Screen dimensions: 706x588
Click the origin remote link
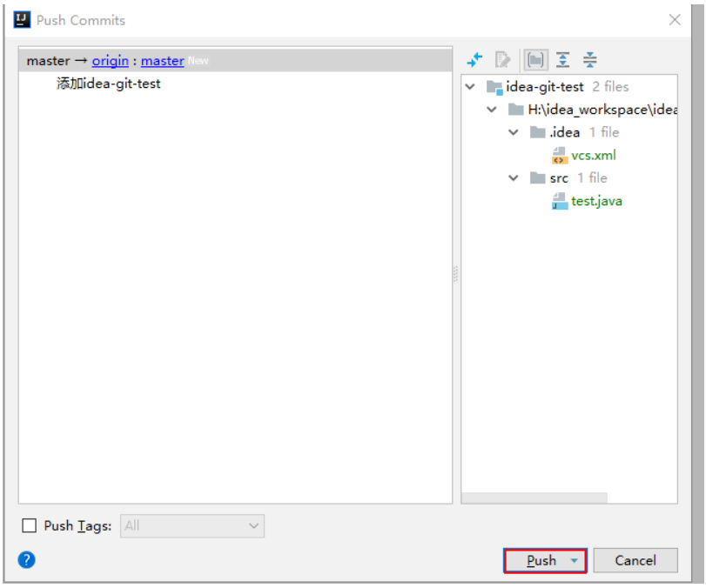pos(111,61)
